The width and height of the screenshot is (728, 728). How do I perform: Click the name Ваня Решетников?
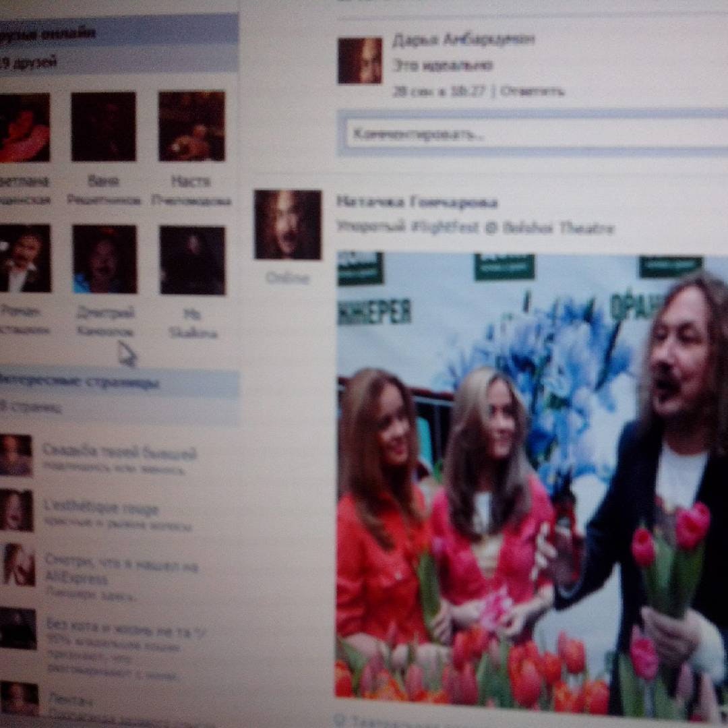point(104,190)
